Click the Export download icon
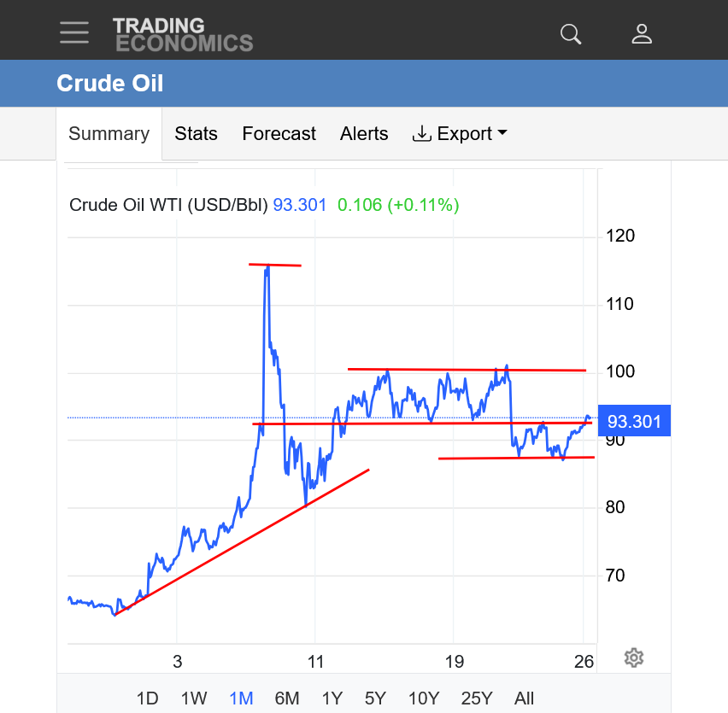728x713 pixels. pyautogui.click(x=422, y=134)
